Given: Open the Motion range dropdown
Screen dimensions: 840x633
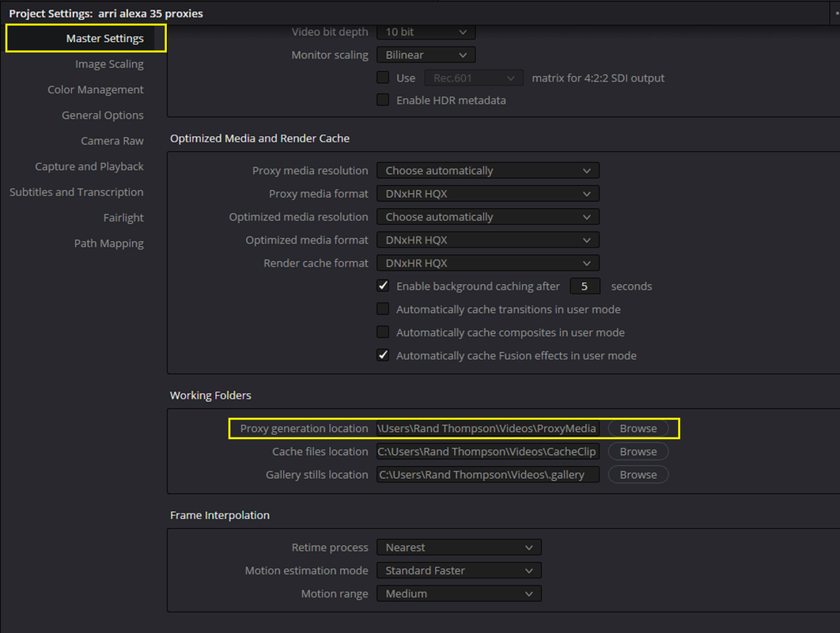Looking at the screenshot, I should click(459, 594).
